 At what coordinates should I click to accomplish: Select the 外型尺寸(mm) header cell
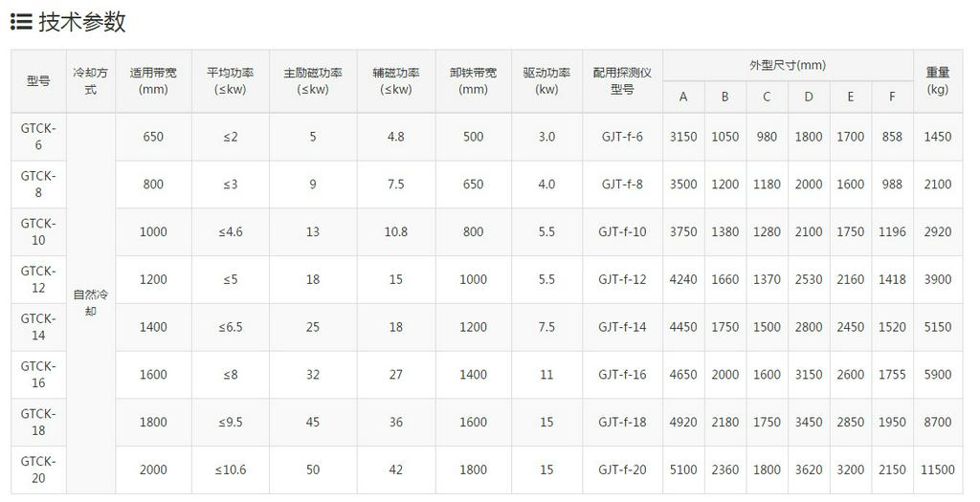[788, 66]
